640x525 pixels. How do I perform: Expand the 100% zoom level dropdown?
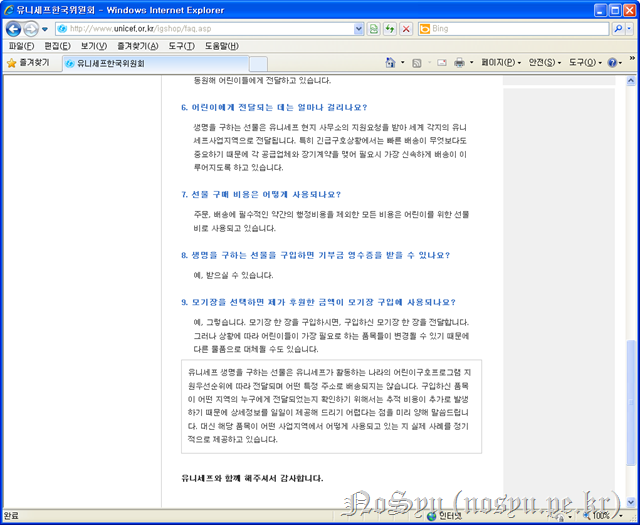(621, 516)
